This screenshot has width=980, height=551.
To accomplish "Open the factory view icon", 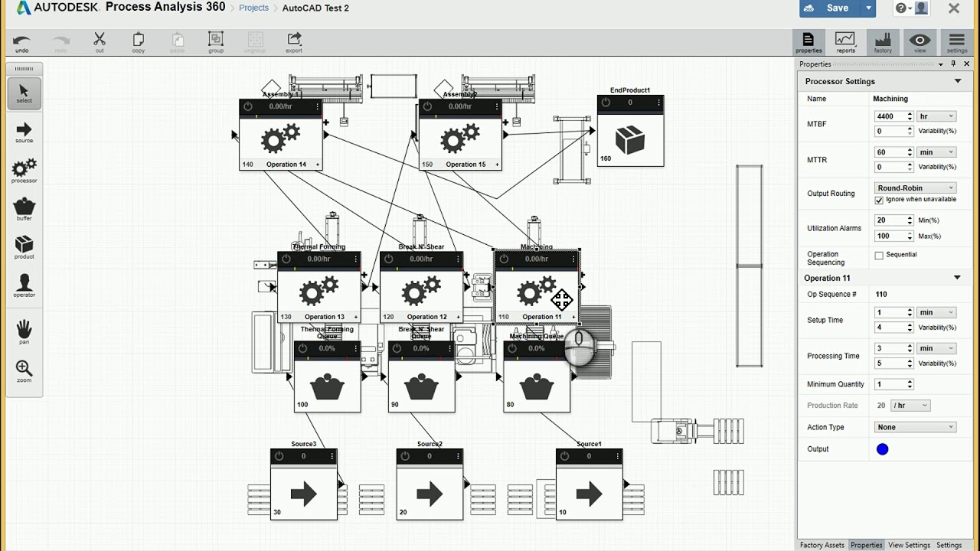I will (883, 42).
